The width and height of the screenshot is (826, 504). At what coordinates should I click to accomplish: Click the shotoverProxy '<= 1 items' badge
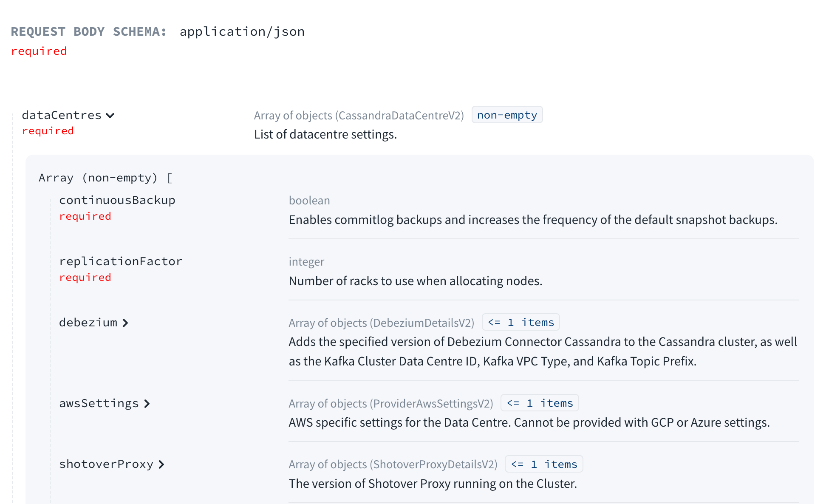544,464
